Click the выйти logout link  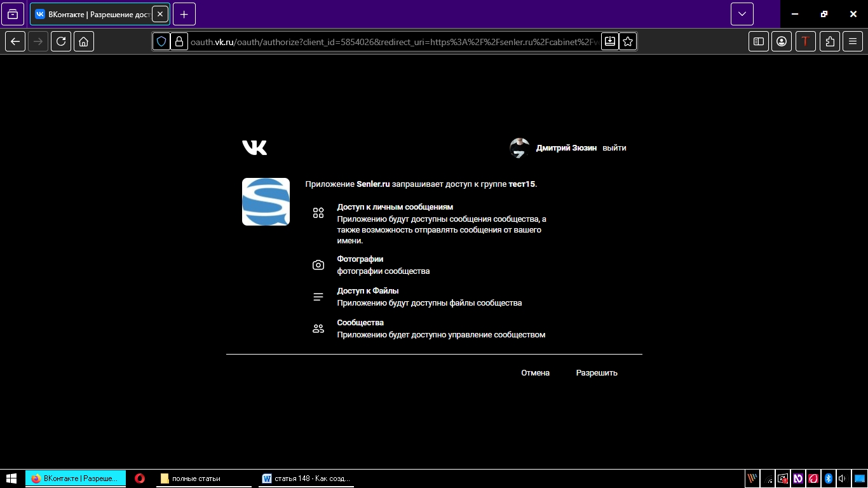coord(614,148)
